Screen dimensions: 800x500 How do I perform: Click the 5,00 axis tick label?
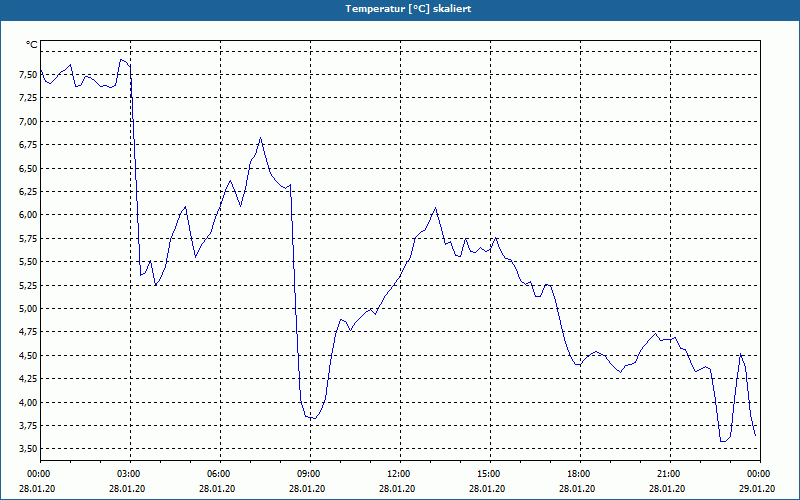28,309
